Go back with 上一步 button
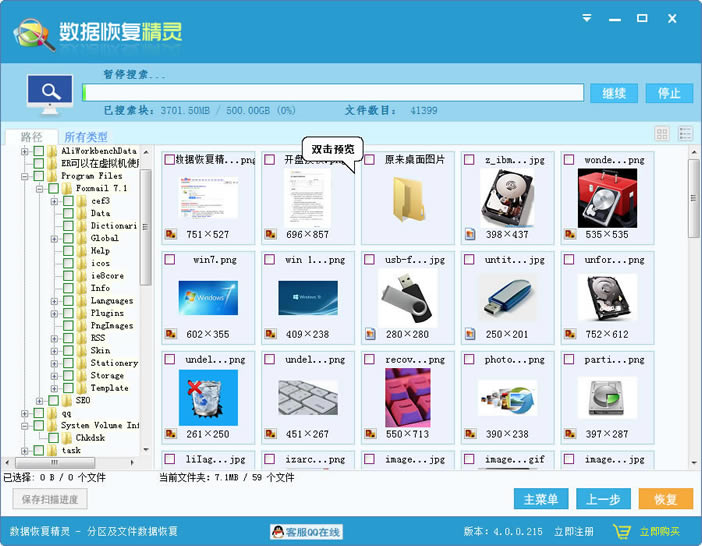Viewport: 702px width, 546px height. point(603,499)
